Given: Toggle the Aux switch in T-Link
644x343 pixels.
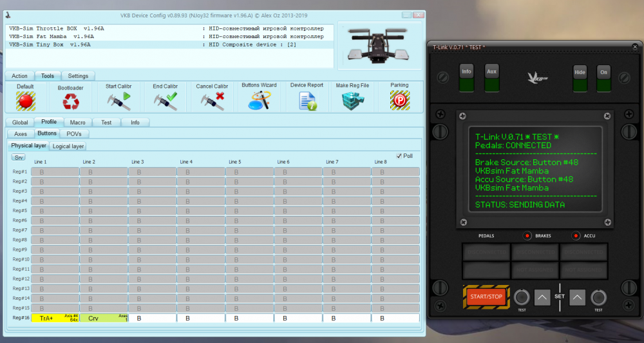Looking at the screenshot, I should click(x=491, y=78).
